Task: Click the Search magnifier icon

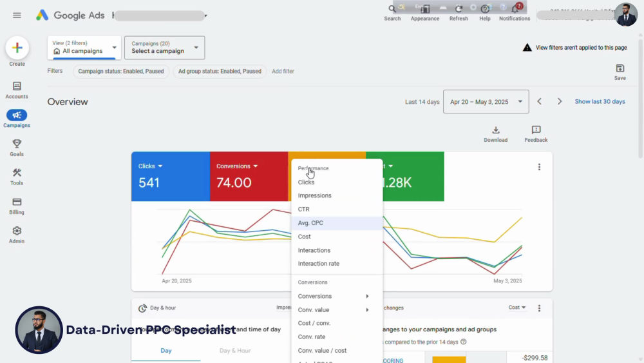Action: 392,8
